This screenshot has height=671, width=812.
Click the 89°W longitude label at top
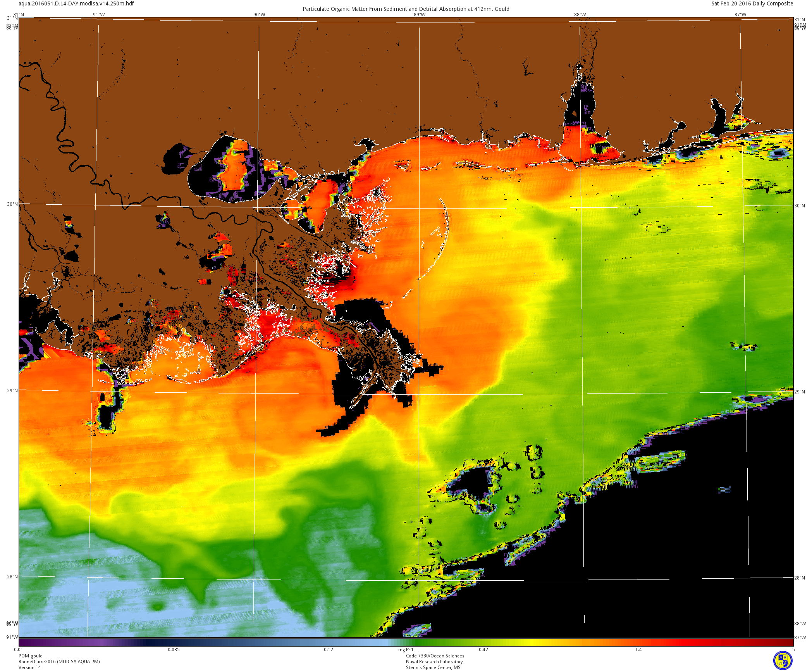(x=419, y=15)
